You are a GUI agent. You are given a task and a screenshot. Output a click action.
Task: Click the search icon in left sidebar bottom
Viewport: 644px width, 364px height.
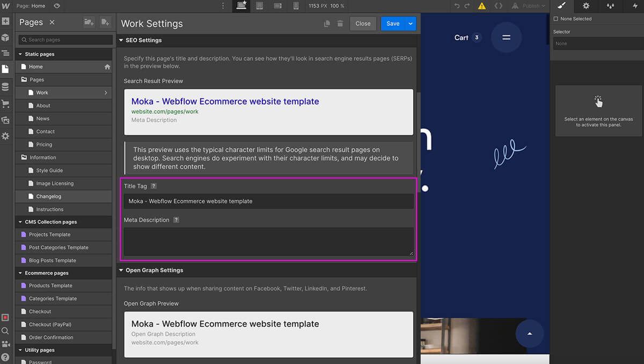(5, 331)
